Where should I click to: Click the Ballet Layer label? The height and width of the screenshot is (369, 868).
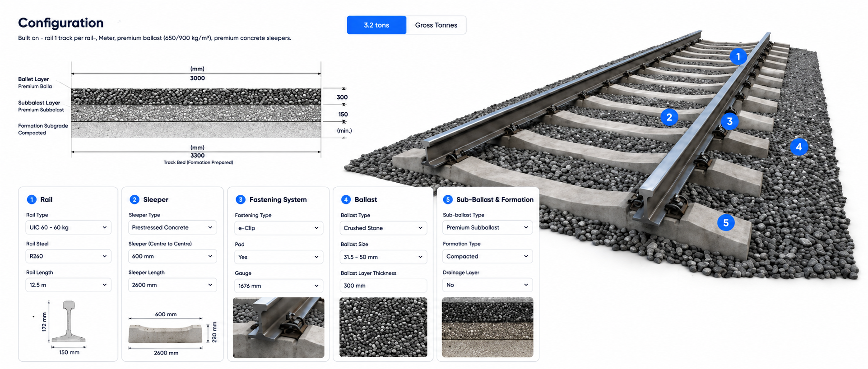coord(33,79)
